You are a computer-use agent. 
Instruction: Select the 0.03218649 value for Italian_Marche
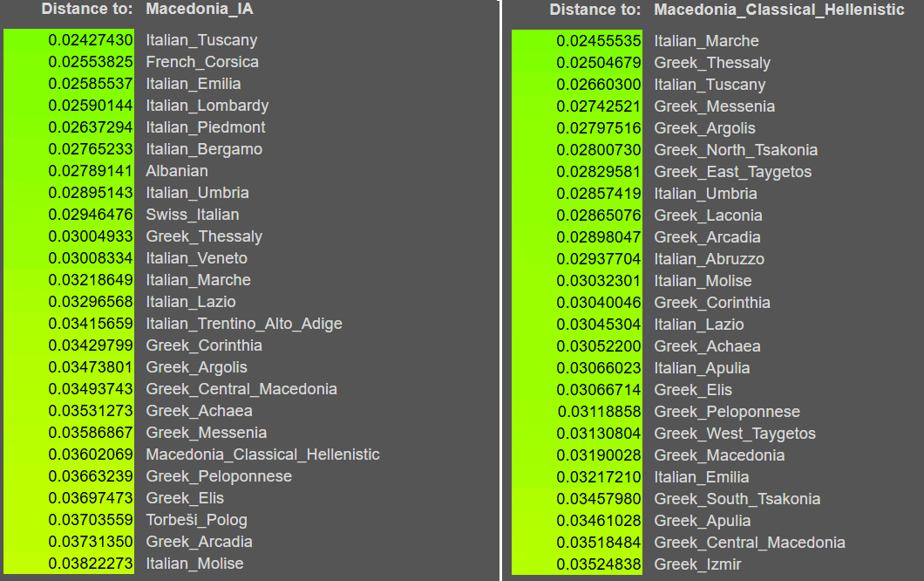(91, 280)
